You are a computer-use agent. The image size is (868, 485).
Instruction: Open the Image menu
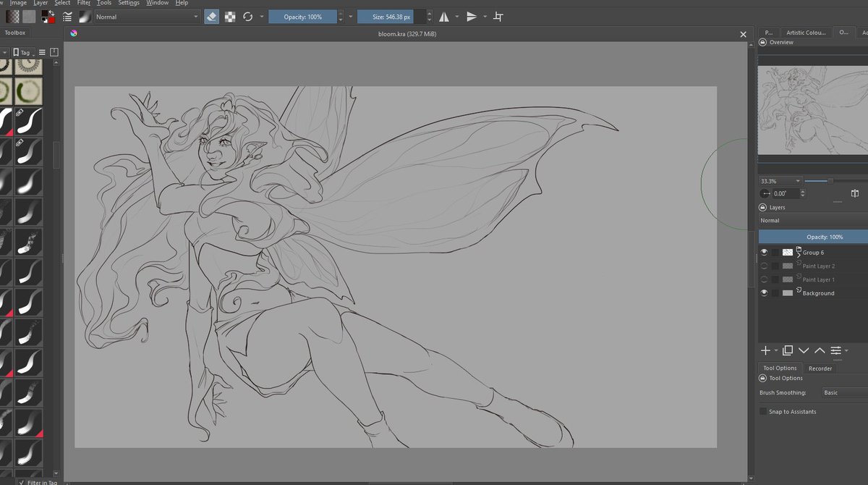click(18, 3)
